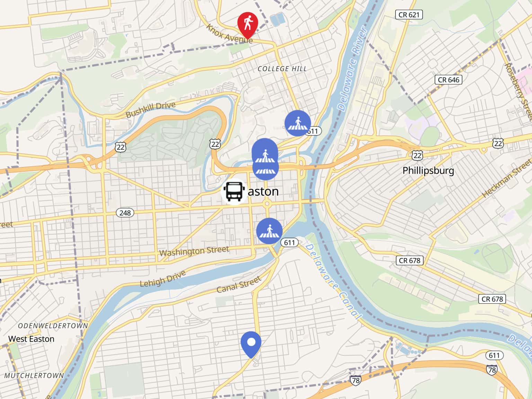Click the Lehigh Drive street label
Viewport: 532px width, 399px height.
(163, 278)
